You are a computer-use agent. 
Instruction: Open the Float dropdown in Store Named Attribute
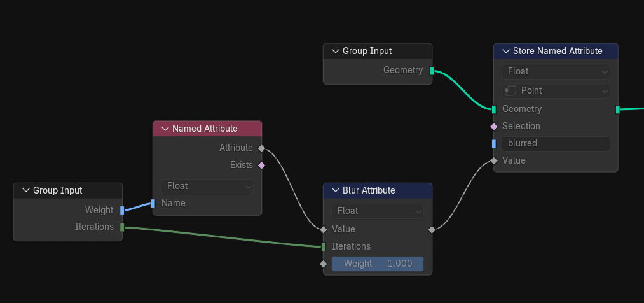(556, 71)
